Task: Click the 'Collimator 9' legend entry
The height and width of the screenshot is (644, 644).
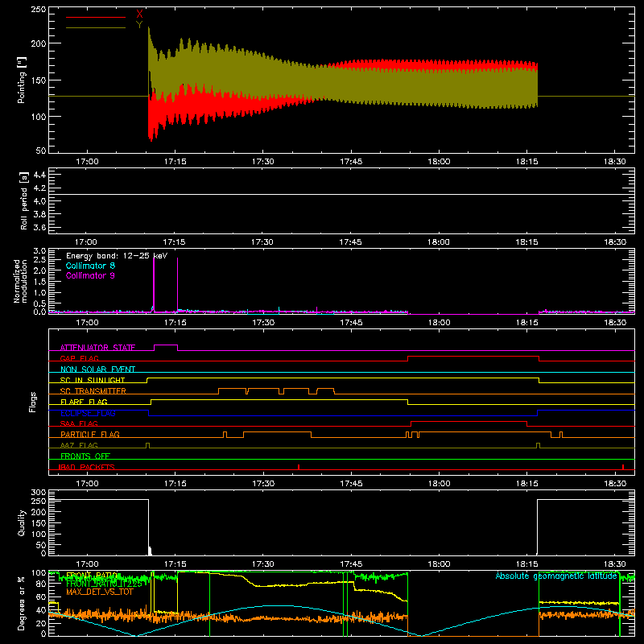Action: click(90, 275)
